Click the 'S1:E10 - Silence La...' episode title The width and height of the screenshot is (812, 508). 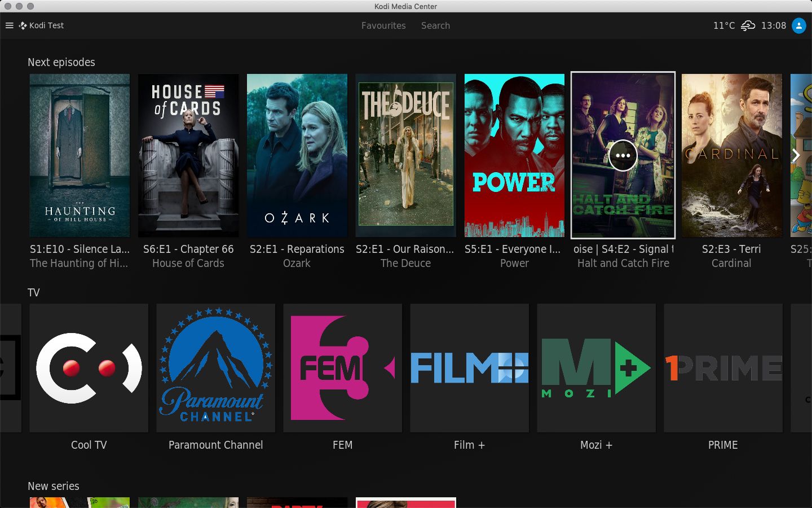click(x=80, y=249)
